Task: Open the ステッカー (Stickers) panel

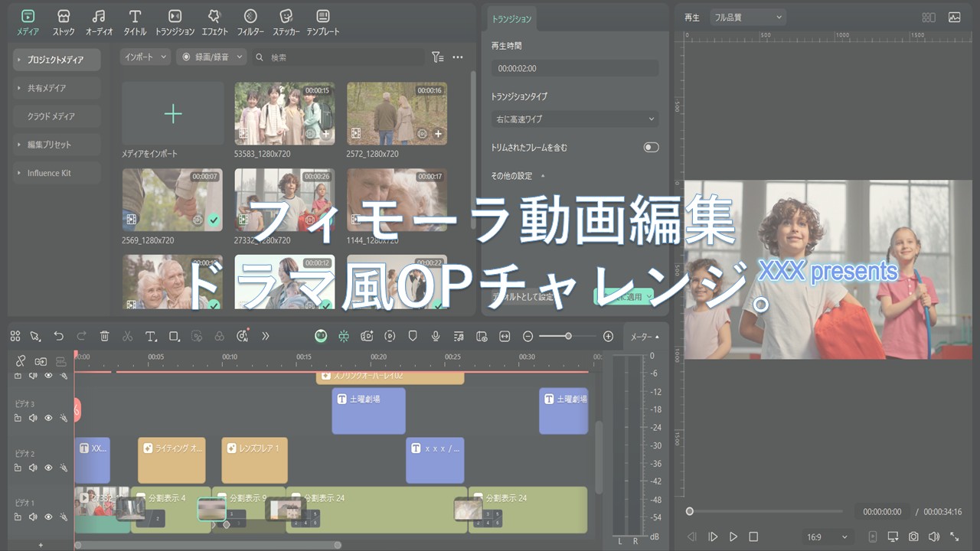Action: point(286,22)
